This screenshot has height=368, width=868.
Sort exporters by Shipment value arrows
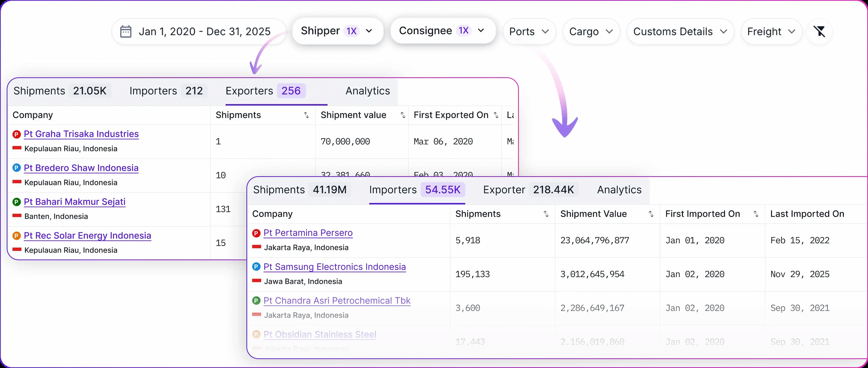click(x=403, y=115)
